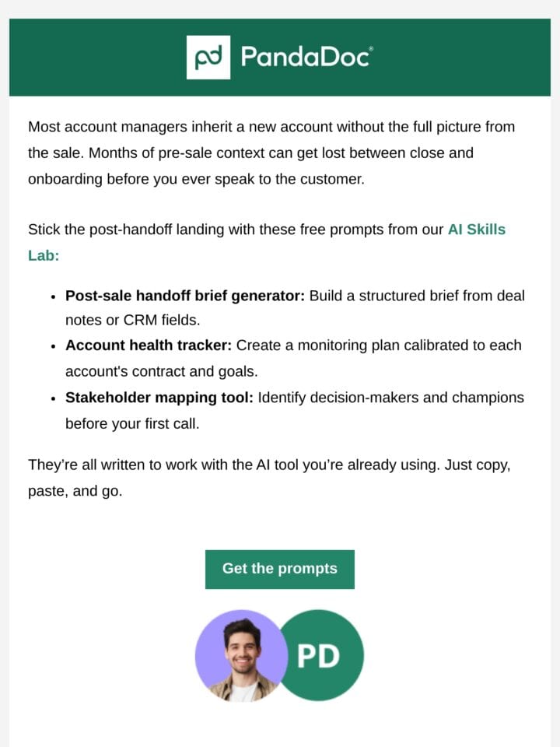Click the bullet before Post-sale handoff brief

[x=54, y=296]
